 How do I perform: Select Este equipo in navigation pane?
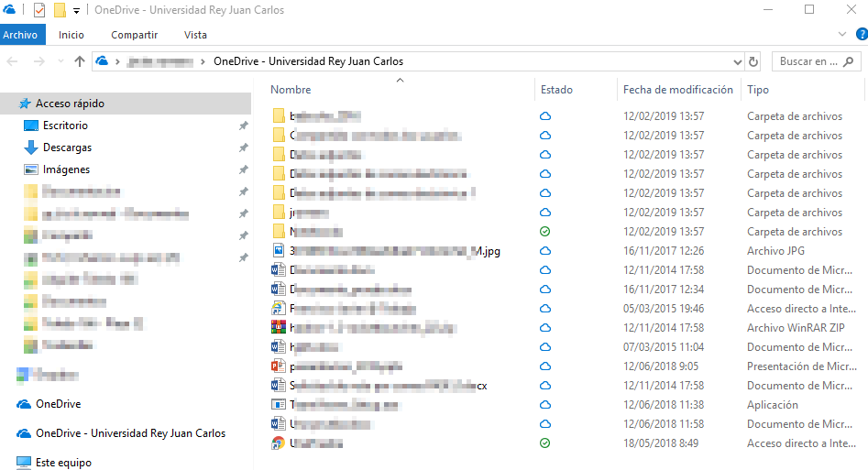[x=63, y=463]
